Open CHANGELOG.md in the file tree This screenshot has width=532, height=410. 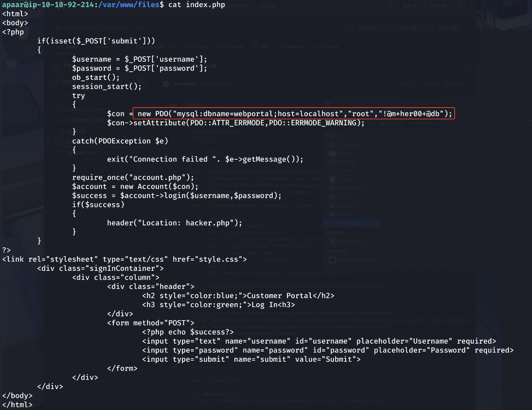pos(85,110)
